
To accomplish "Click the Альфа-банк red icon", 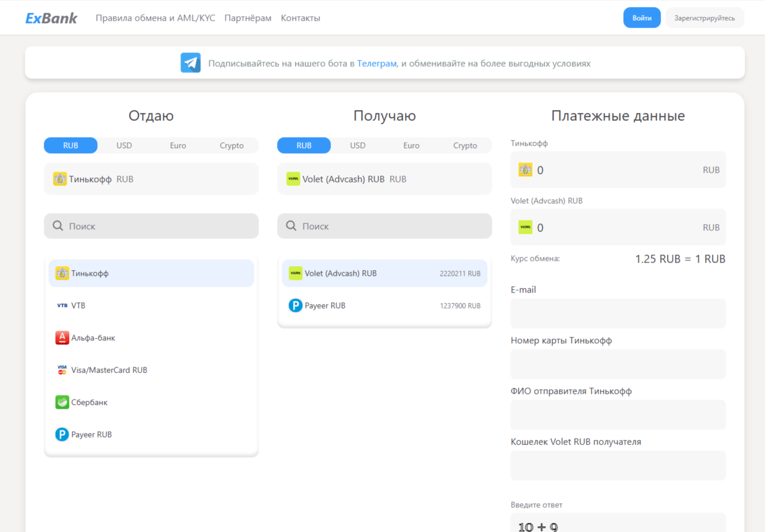I will 62,338.
